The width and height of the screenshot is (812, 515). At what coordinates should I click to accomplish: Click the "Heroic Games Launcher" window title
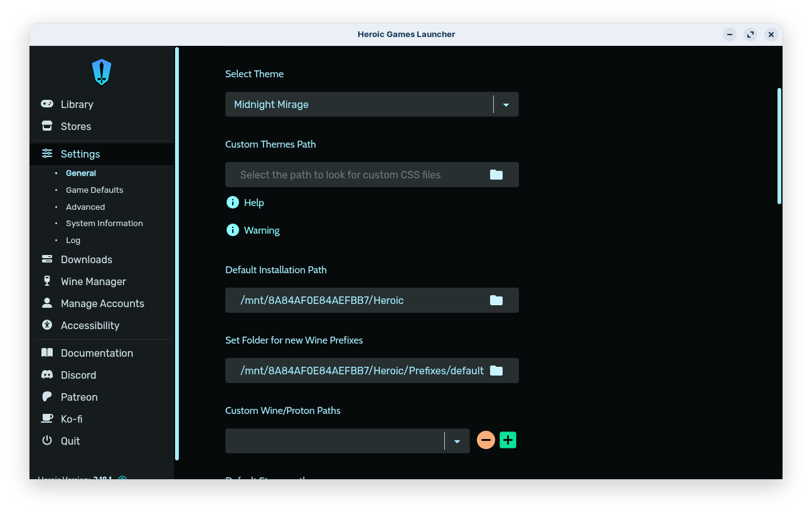pyautogui.click(x=407, y=35)
